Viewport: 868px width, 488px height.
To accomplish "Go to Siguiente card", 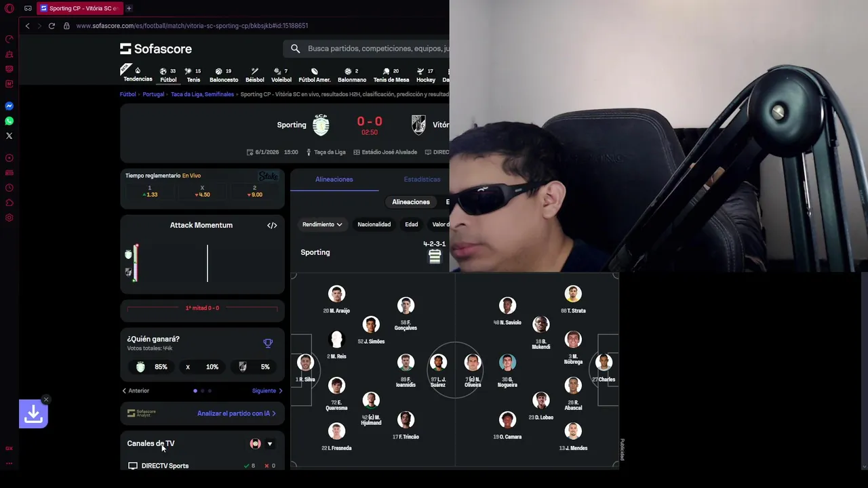I will point(267,391).
